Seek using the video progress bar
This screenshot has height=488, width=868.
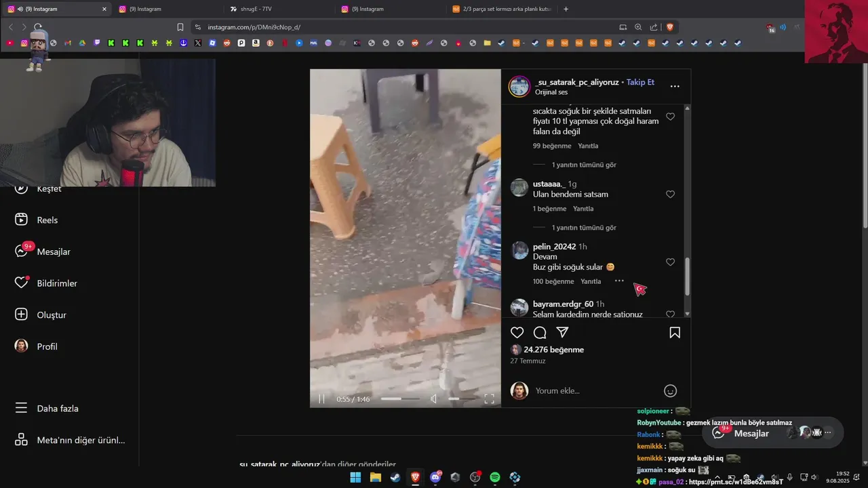pos(400,399)
